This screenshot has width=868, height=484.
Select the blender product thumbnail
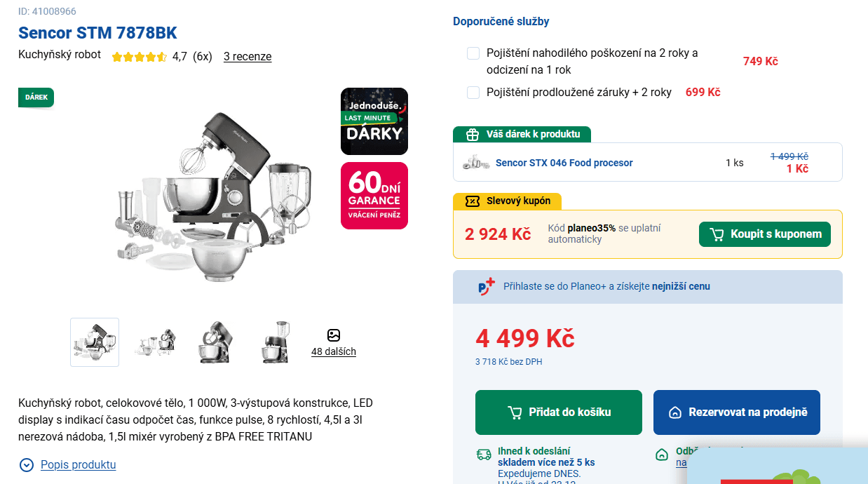(276, 342)
